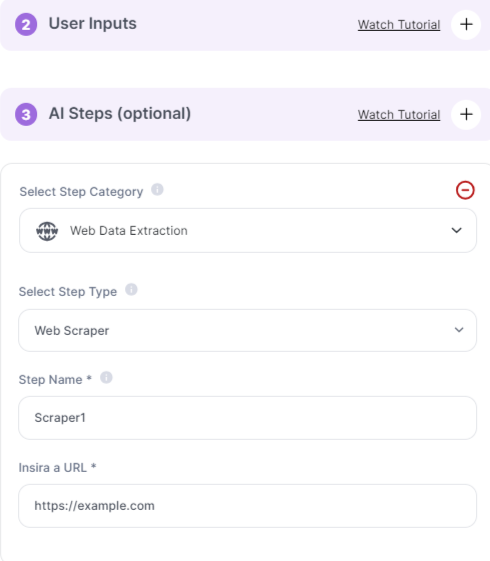Viewport: 490px width, 561px height.
Task: Open Watch Tutorial link for User Inputs
Action: point(399,25)
